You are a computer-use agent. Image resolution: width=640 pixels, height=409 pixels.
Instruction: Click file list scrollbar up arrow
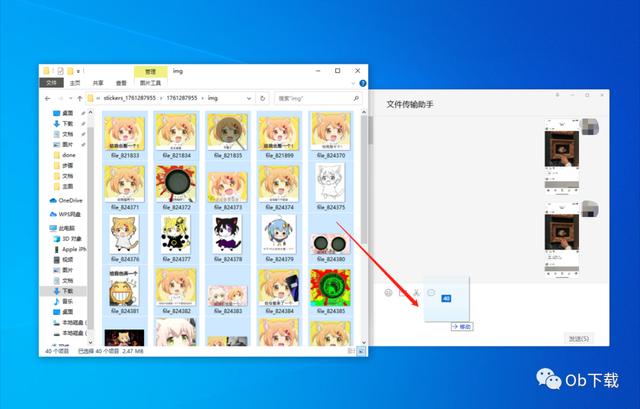click(x=364, y=111)
